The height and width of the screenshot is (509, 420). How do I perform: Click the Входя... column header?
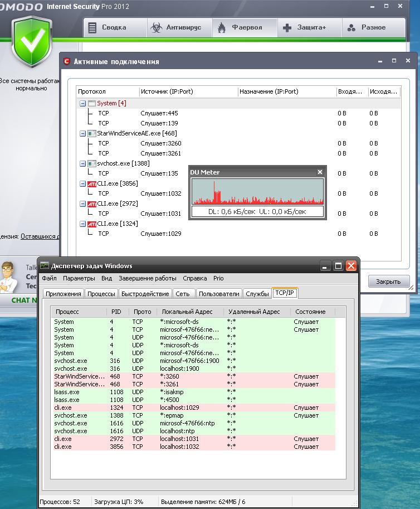point(352,91)
